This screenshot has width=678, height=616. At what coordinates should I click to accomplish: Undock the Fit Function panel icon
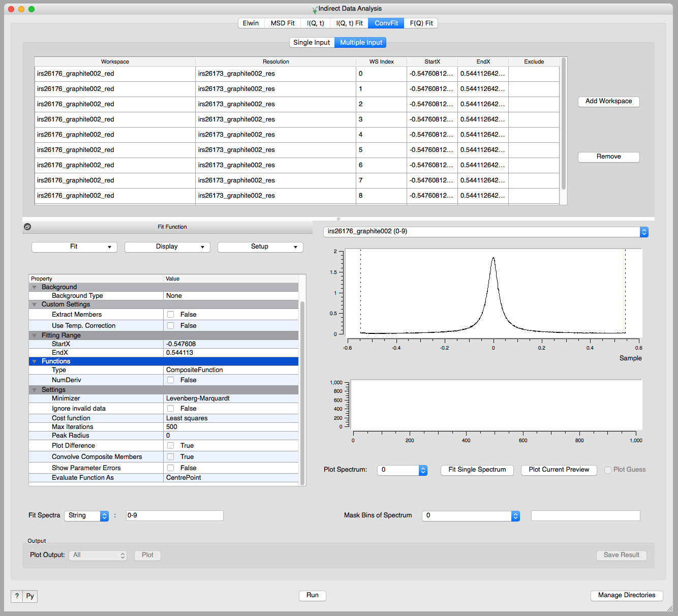click(x=27, y=227)
